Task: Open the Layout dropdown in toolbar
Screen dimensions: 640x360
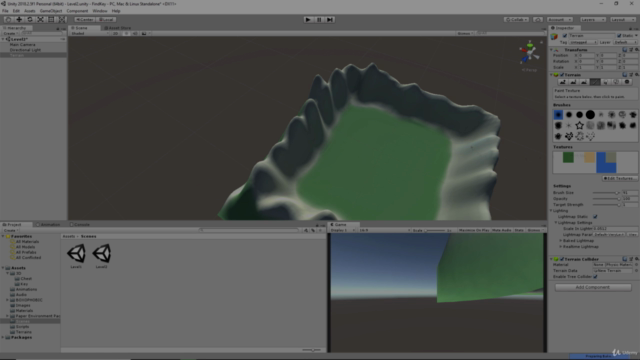Action: (622, 20)
